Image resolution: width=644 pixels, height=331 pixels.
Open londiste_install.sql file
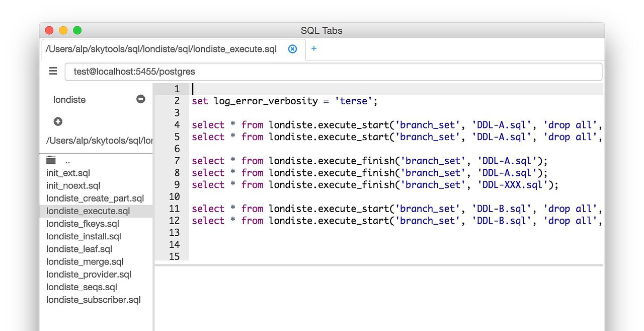click(x=84, y=236)
